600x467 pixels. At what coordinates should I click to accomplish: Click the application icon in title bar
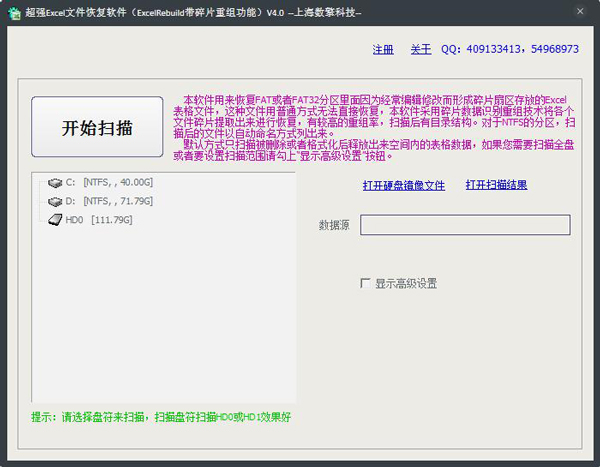15,13
